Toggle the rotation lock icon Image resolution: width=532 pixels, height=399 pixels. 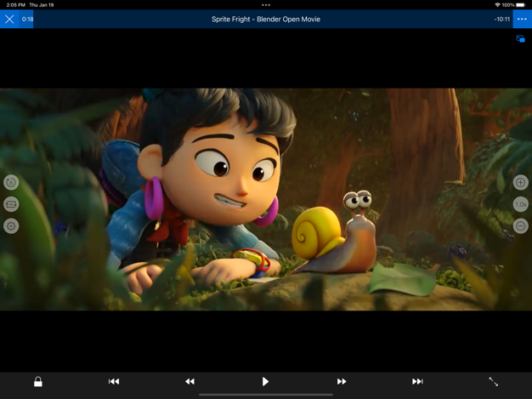click(11, 182)
